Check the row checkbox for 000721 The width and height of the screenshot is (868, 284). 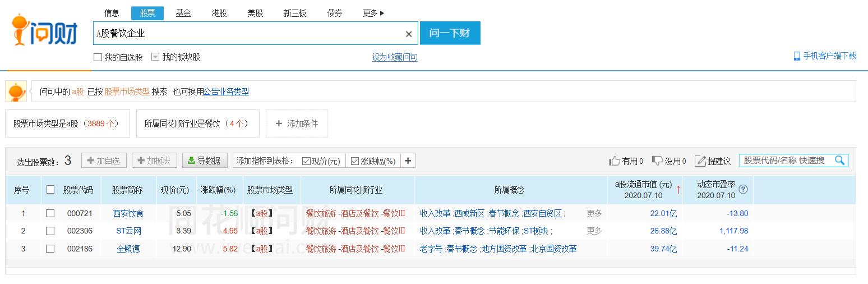pyautogui.click(x=50, y=213)
